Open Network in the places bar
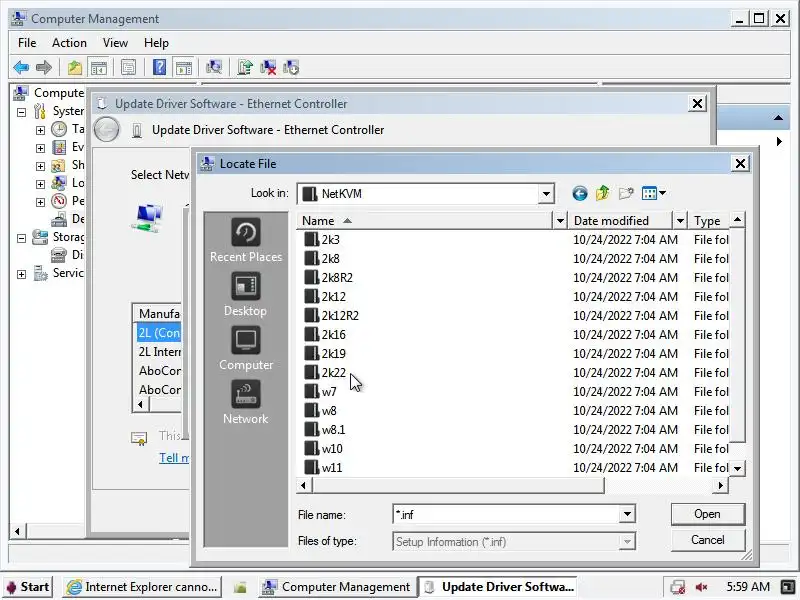The height and width of the screenshot is (600, 800). 245,402
